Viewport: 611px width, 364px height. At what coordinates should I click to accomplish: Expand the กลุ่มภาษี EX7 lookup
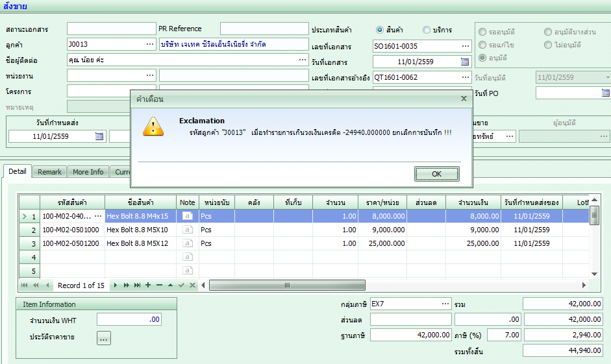pos(445,304)
